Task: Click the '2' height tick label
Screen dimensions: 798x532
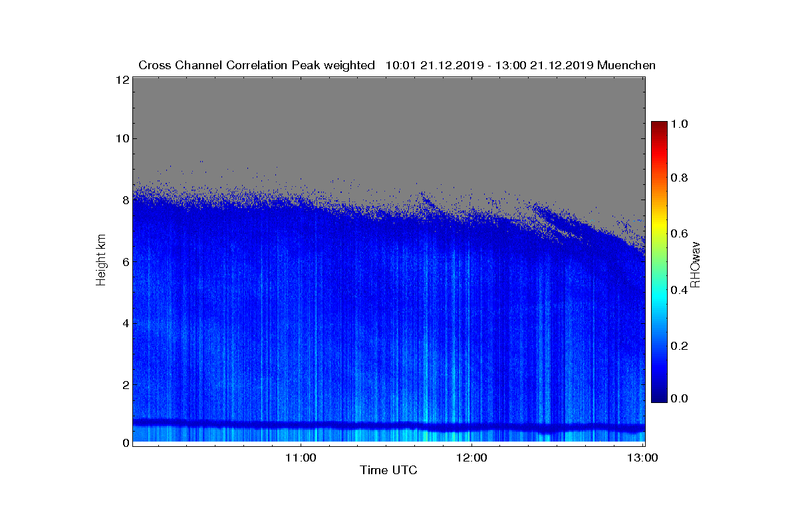Action: tap(124, 385)
